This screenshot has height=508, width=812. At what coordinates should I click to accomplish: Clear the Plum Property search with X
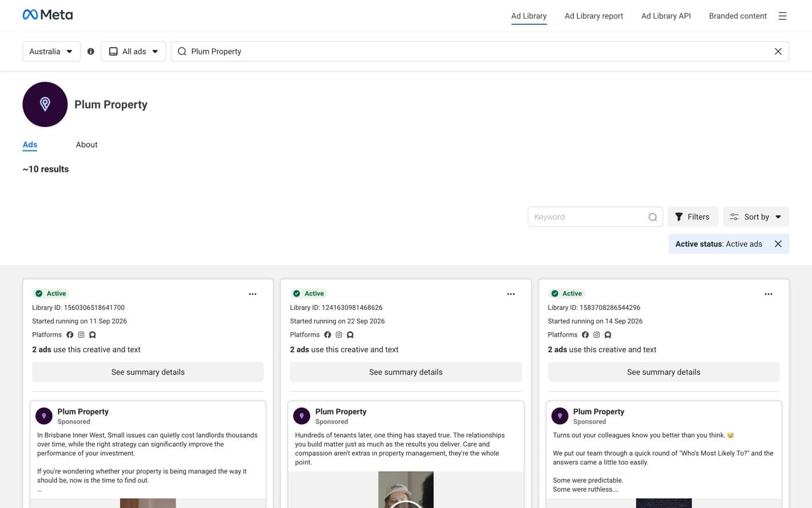778,51
